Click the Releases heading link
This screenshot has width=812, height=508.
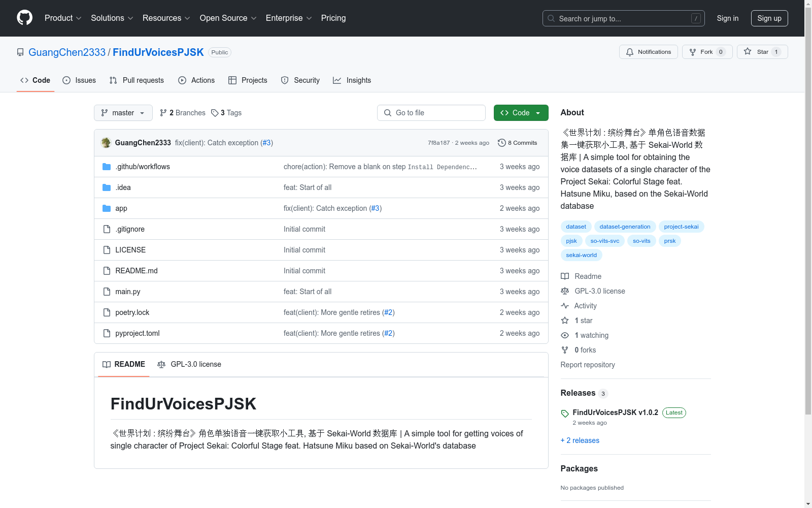click(x=578, y=393)
